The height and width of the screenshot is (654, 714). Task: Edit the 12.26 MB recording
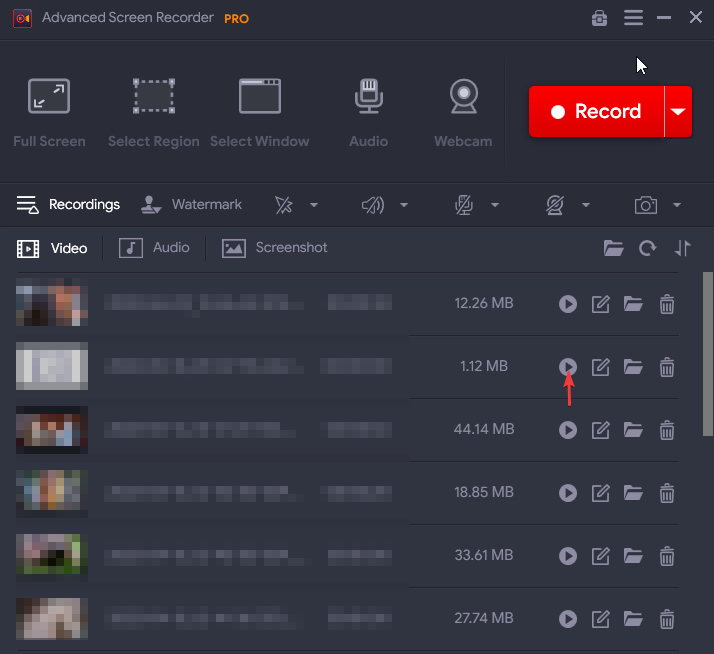(601, 304)
